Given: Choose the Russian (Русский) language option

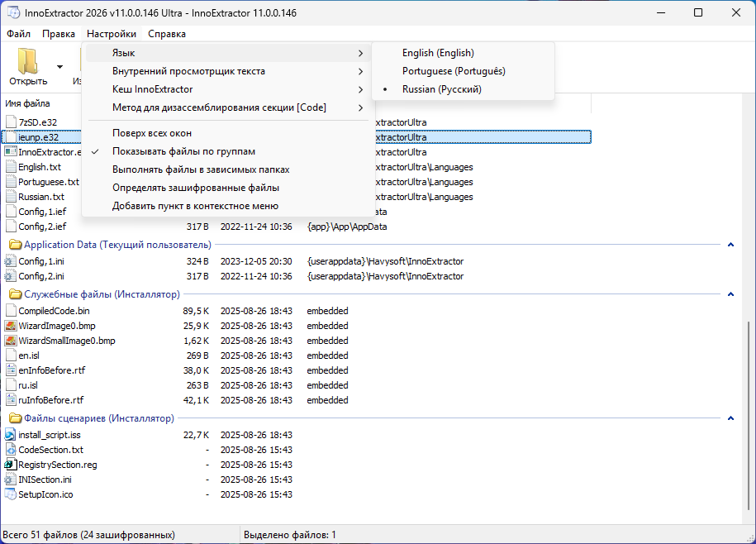Looking at the screenshot, I should tap(463, 89).
